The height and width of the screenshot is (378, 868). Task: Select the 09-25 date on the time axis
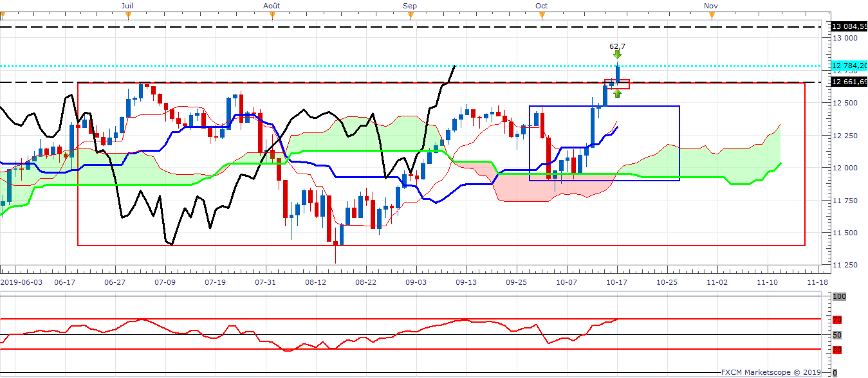516,282
